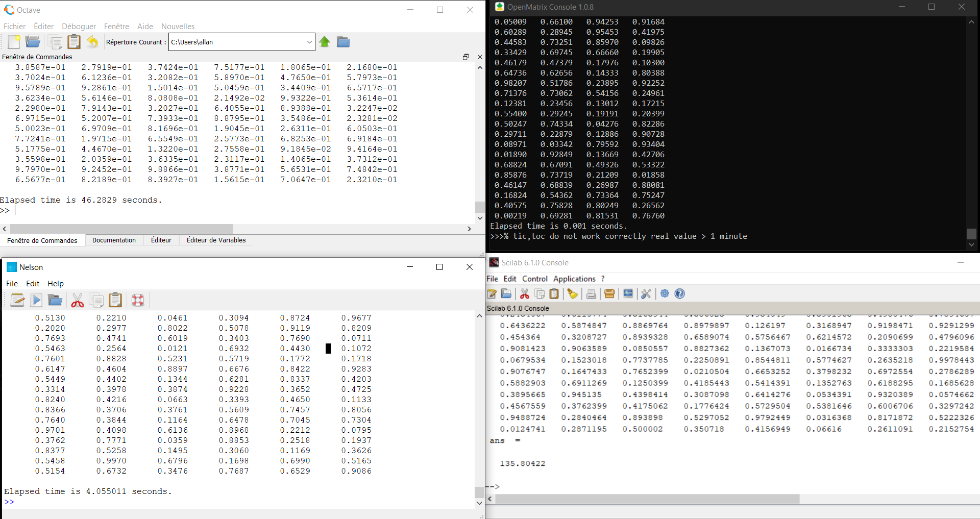This screenshot has height=519, width=980.
Task: Open the Fichier menu in Octave
Action: pos(15,27)
